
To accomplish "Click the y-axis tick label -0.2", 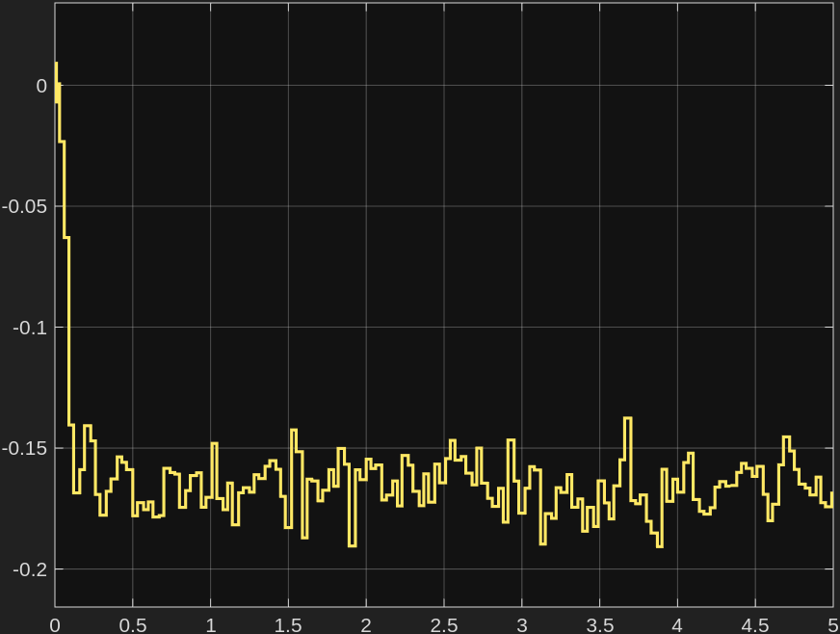I will 30,569.
